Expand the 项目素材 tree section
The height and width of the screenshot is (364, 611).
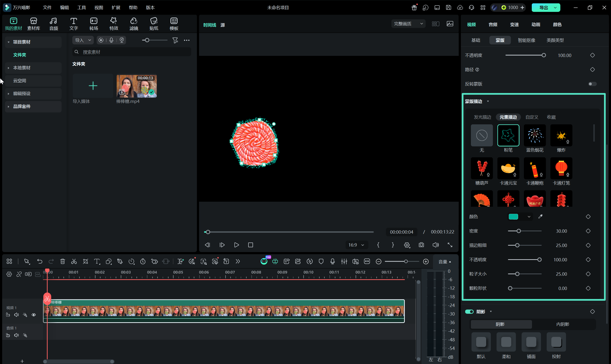9,42
